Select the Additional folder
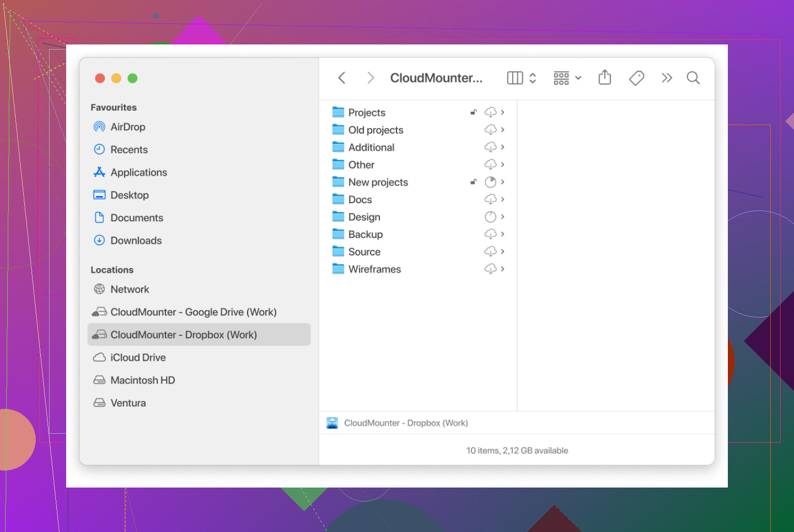Viewport: 794px width, 532px height. 418,147
